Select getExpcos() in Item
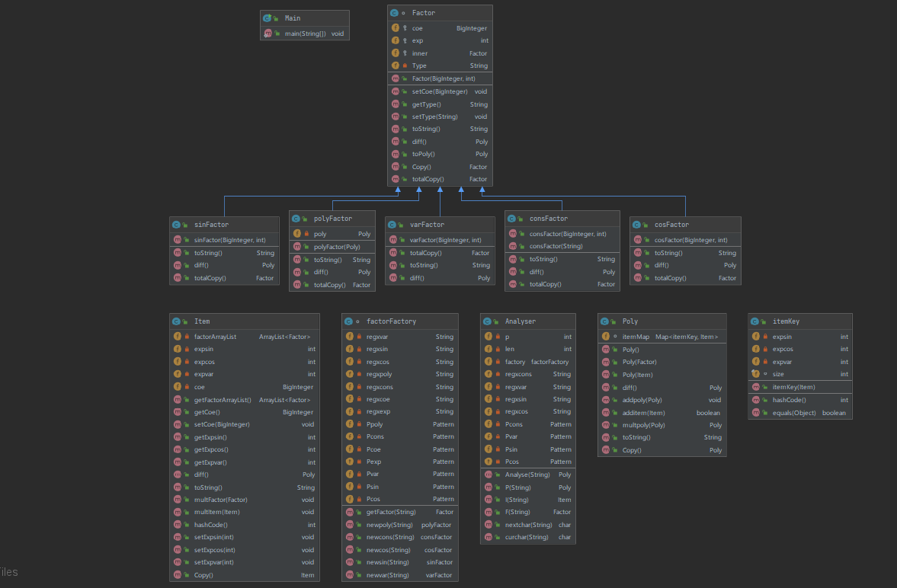 click(x=245, y=449)
